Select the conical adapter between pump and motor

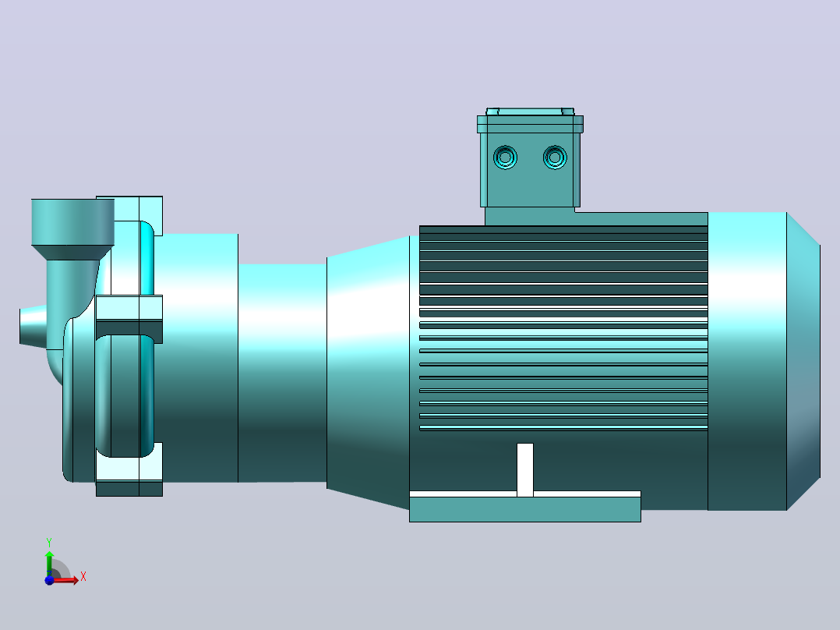coord(368,373)
